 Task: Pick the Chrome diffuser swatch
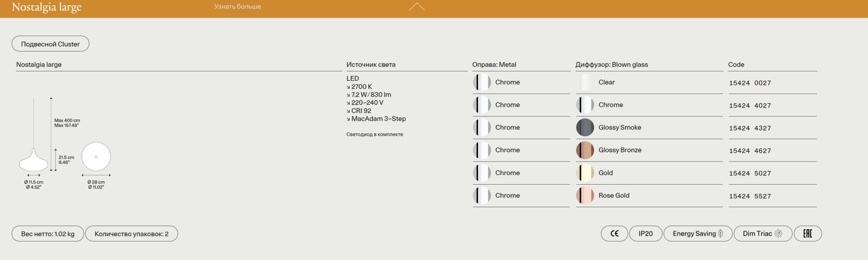point(585,105)
